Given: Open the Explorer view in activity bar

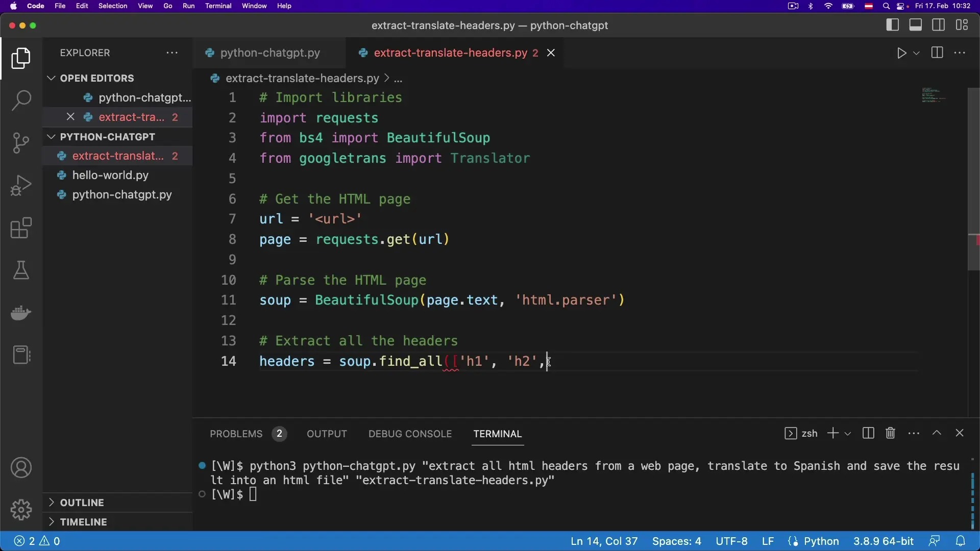Looking at the screenshot, I should point(21,59).
